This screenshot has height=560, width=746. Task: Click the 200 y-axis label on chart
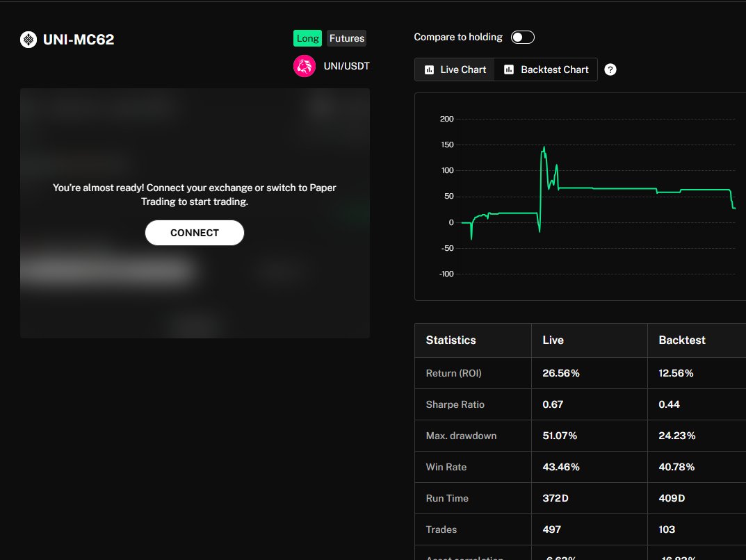click(x=447, y=119)
